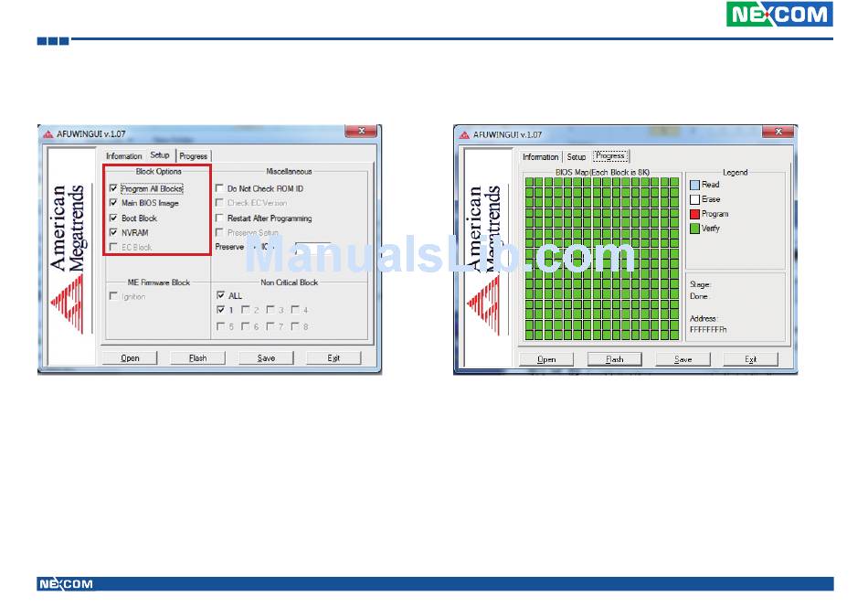Screen dimensions: 868x607
Task: Click the green BIOS Map block grid
Action: pos(602,258)
